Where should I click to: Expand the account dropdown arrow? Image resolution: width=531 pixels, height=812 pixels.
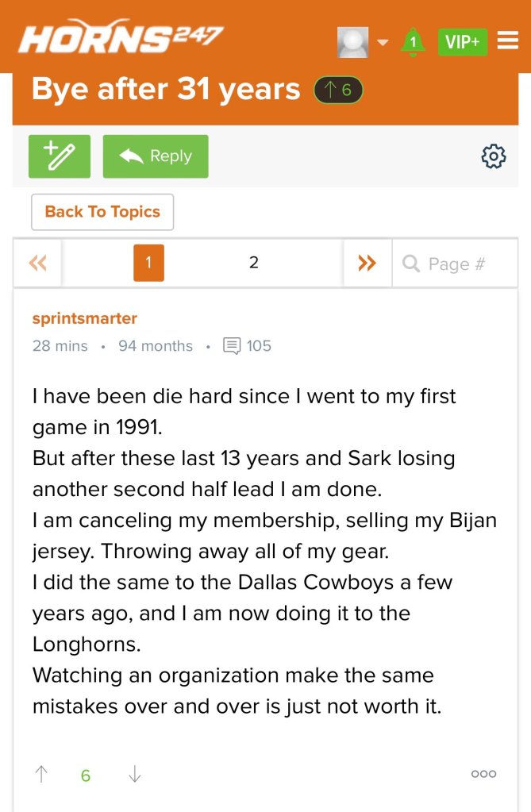(x=382, y=42)
